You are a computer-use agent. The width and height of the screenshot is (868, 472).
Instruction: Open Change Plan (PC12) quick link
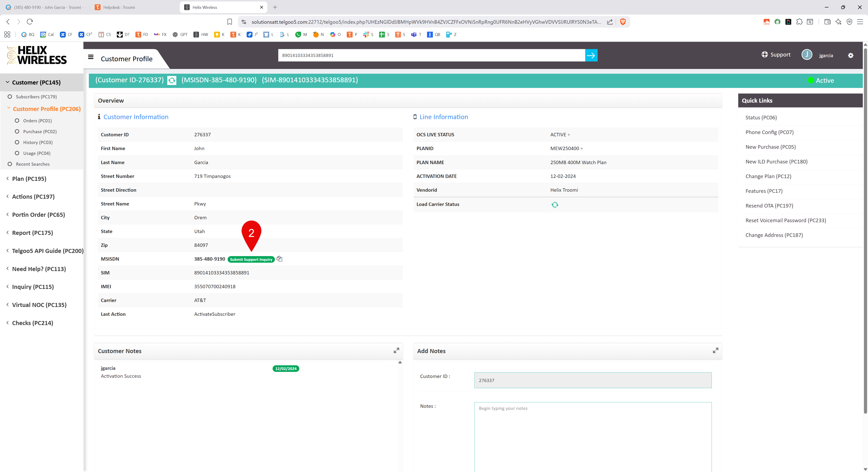(768, 176)
